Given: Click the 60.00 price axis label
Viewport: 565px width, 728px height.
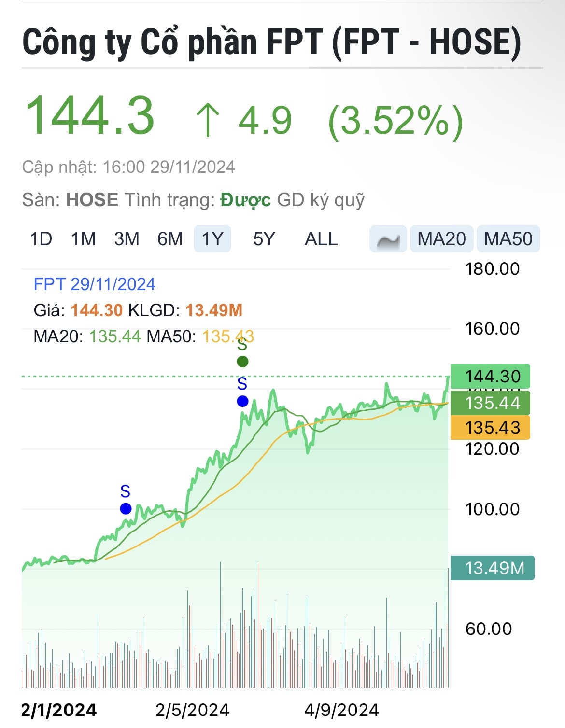Looking at the screenshot, I should tap(489, 629).
